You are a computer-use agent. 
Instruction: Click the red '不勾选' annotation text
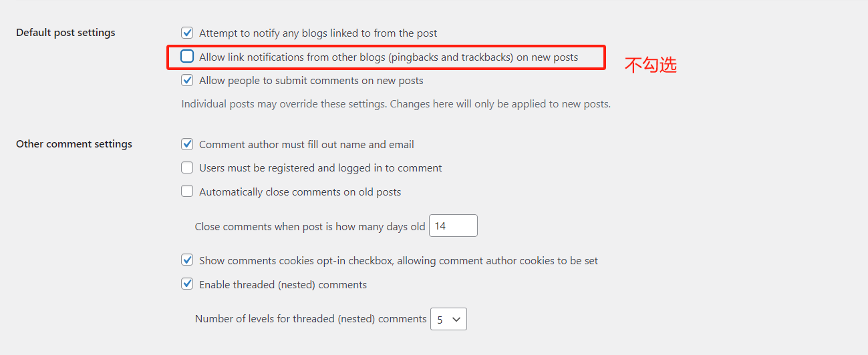(x=650, y=65)
